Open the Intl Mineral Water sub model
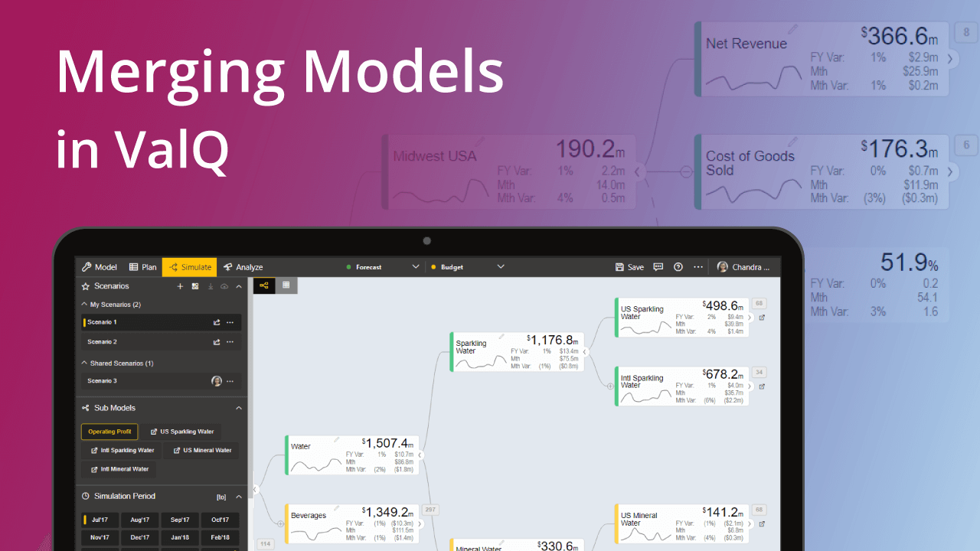The image size is (980, 551). [119, 469]
